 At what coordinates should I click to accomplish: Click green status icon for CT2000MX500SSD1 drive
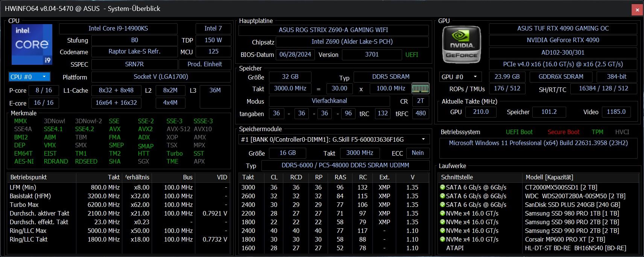click(x=442, y=187)
